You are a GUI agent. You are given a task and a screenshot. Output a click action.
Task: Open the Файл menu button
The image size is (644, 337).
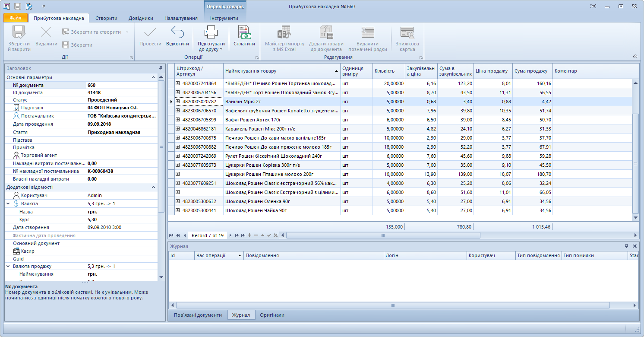click(x=16, y=18)
